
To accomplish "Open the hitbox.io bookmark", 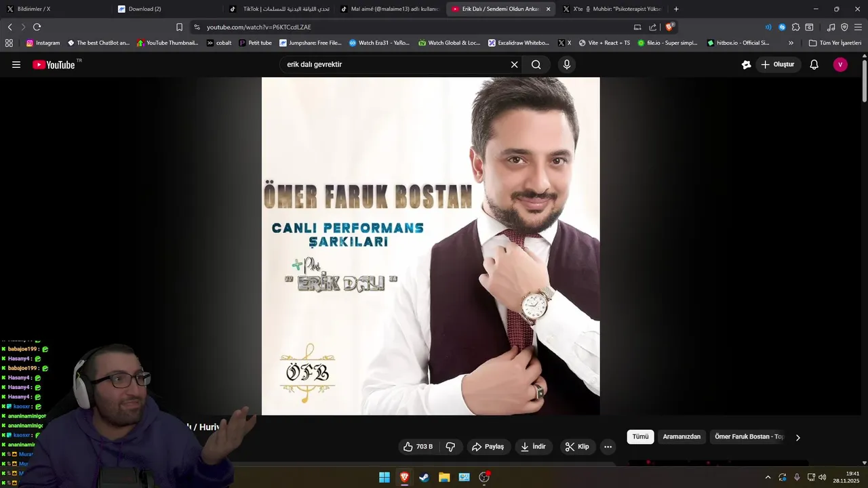I will point(738,43).
